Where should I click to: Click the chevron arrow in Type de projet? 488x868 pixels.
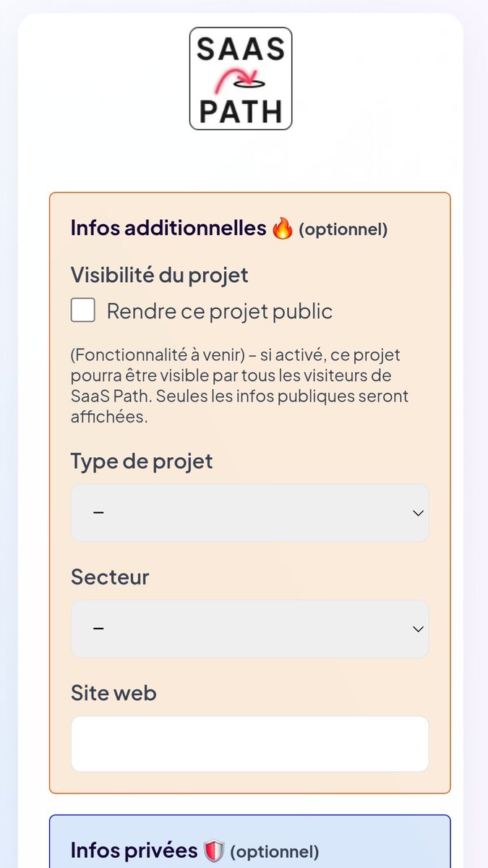pyautogui.click(x=418, y=513)
